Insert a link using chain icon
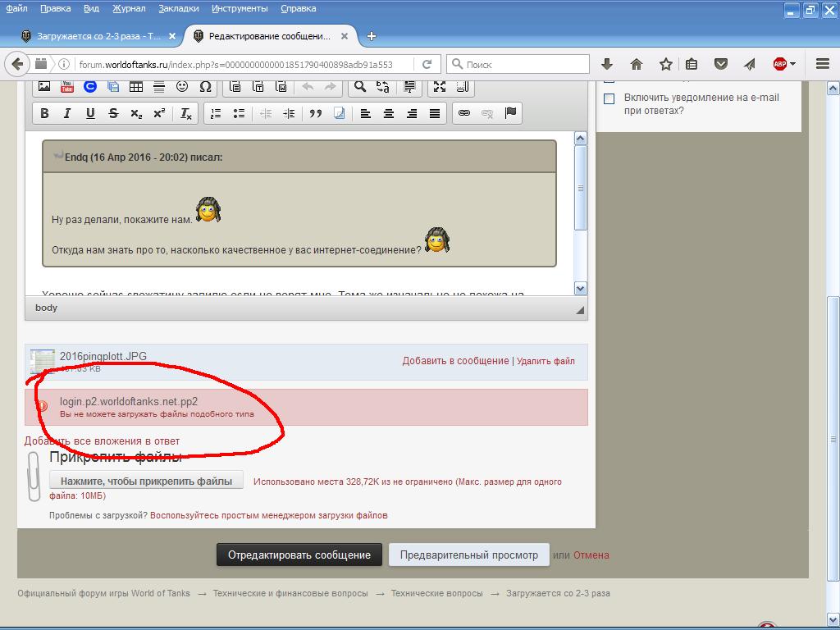The width and height of the screenshot is (840, 630). 464,113
